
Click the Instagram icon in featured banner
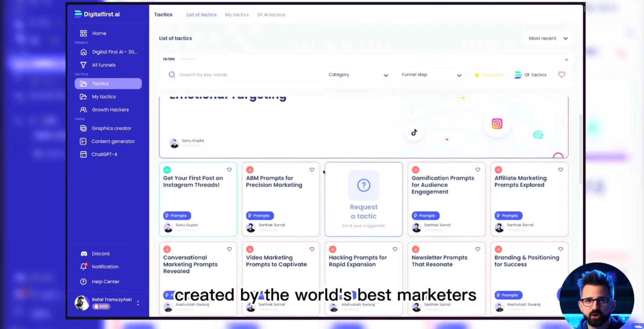[x=497, y=124]
